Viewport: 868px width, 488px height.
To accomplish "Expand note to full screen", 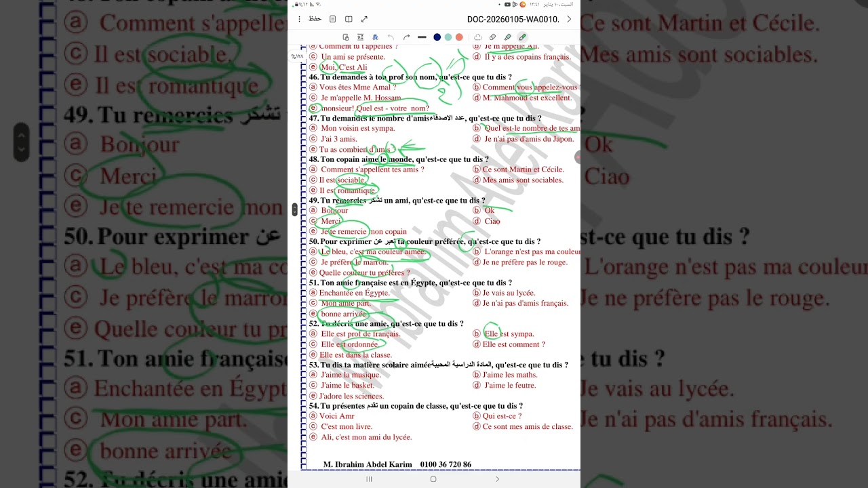I will 364,19.
